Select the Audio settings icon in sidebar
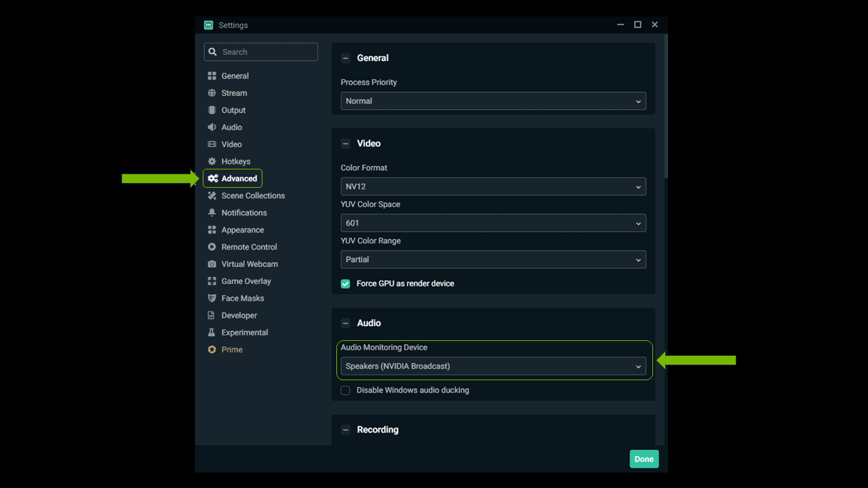Image resolution: width=868 pixels, height=488 pixels. [212, 127]
